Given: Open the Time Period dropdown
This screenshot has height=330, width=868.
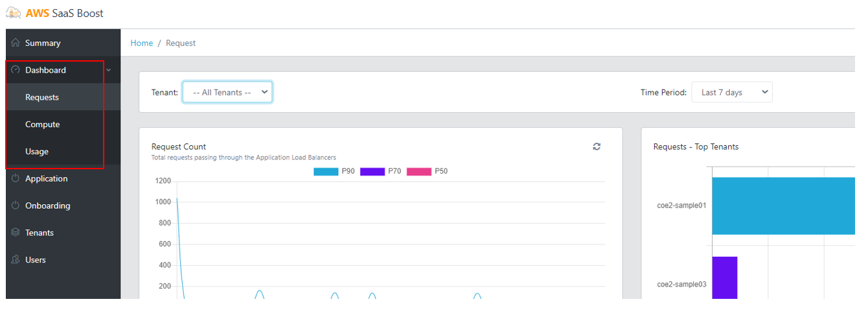Looking at the screenshot, I should pos(732,92).
